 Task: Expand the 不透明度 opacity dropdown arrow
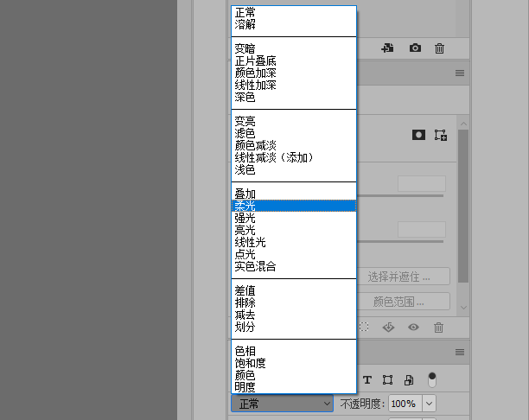pyautogui.click(x=429, y=404)
